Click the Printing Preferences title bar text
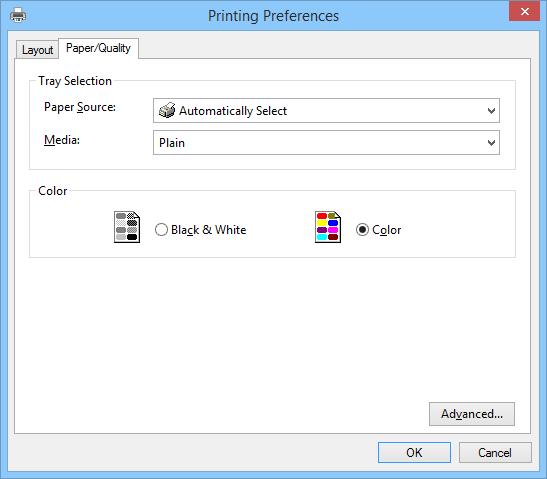 pyautogui.click(x=273, y=16)
